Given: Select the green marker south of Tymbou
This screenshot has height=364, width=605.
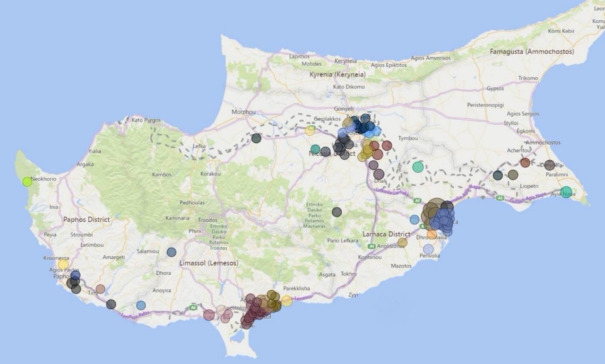Looking at the screenshot, I should pyautogui.click(x=418, y=167).
